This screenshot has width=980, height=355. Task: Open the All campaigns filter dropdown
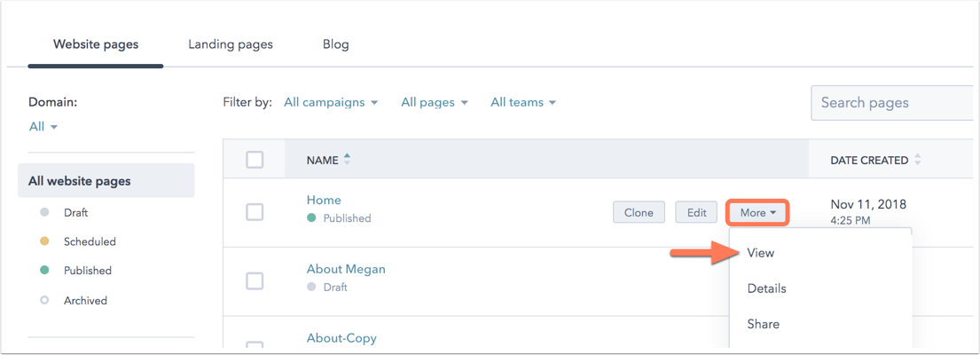click(x=331, y=102)
